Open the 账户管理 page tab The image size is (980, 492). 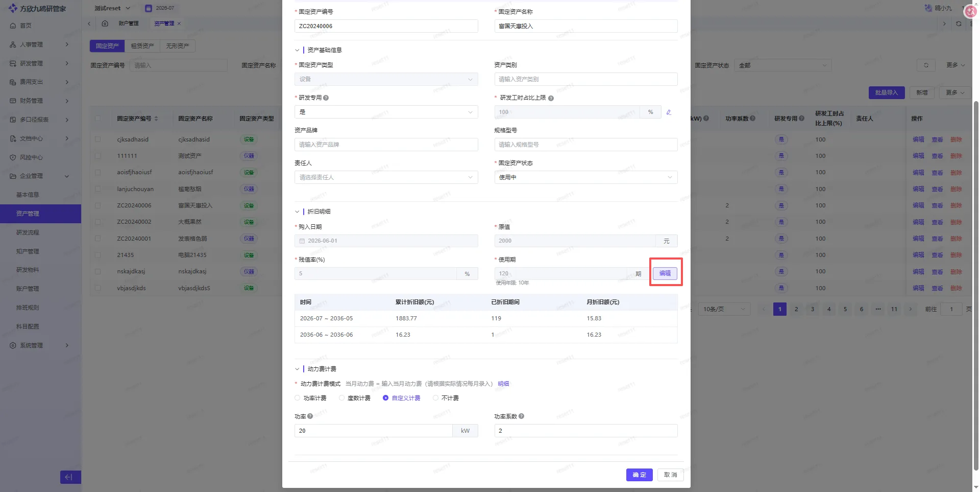click(129, 24)
